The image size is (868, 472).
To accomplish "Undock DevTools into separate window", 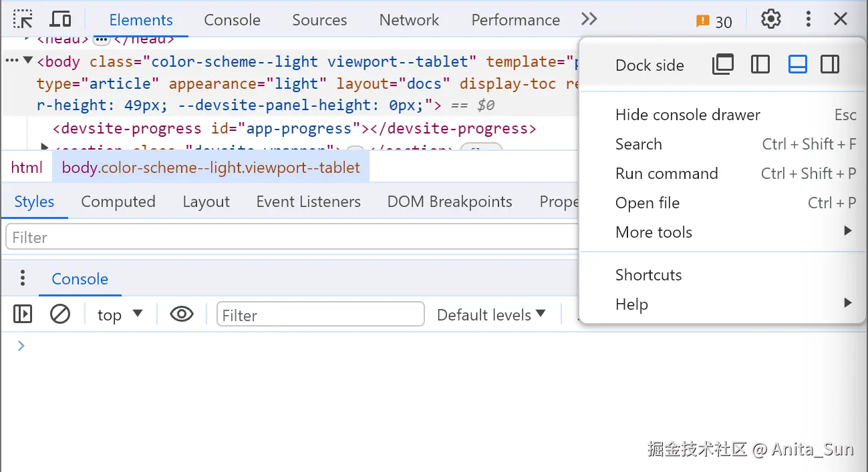I will coord(722,65).
